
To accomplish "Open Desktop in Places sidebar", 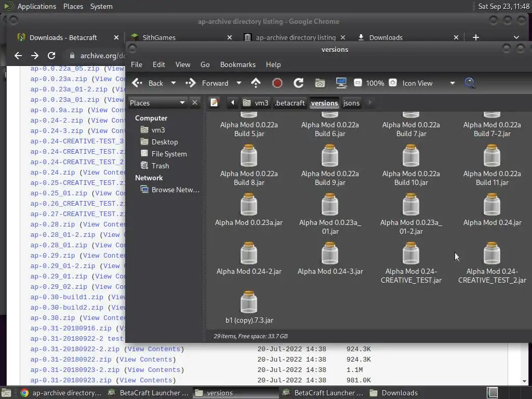I will point(164,142).
